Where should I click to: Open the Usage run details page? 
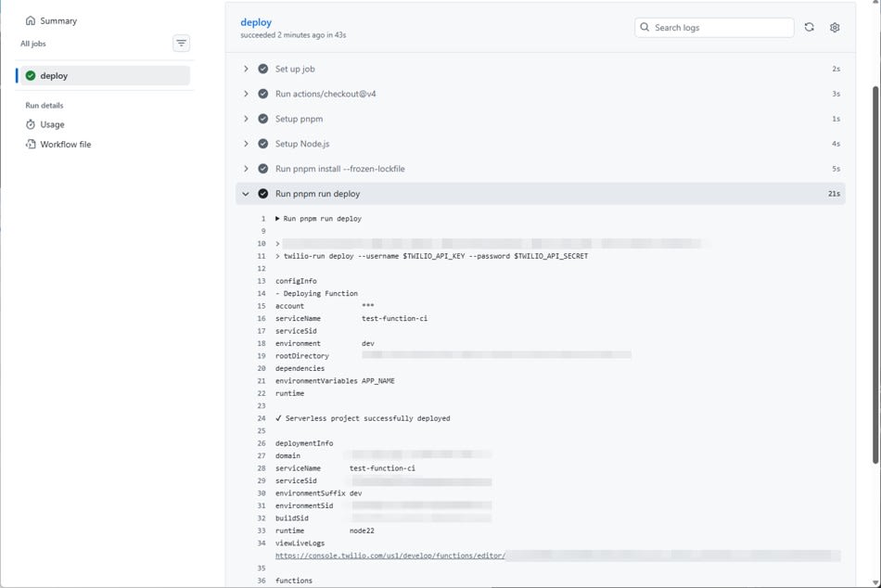tap(52, 124)
